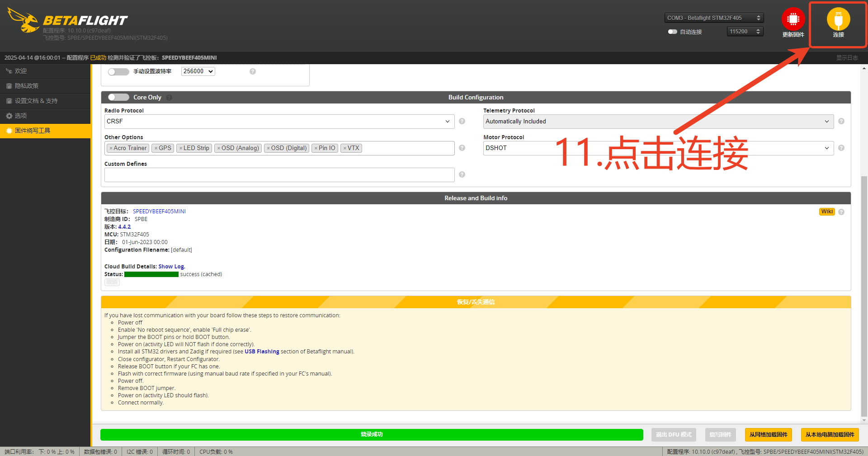Viewport: 868px width, 456px height.
Task: Open the COM3 port dropdown
Action: (714, 18)
